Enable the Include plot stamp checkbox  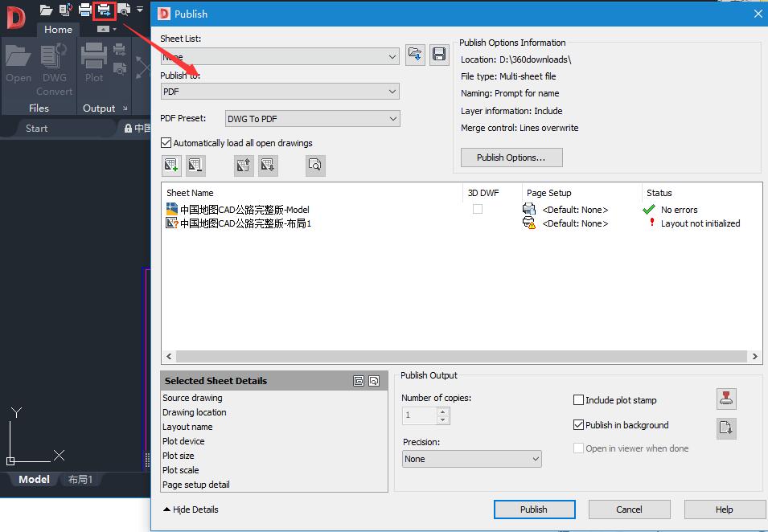tap(578, 400)
